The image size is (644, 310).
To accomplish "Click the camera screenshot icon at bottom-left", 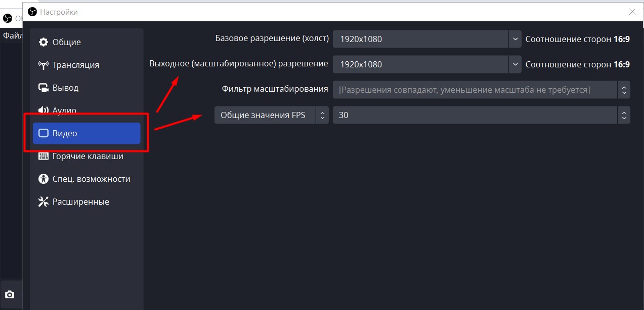I will [10, 294].
